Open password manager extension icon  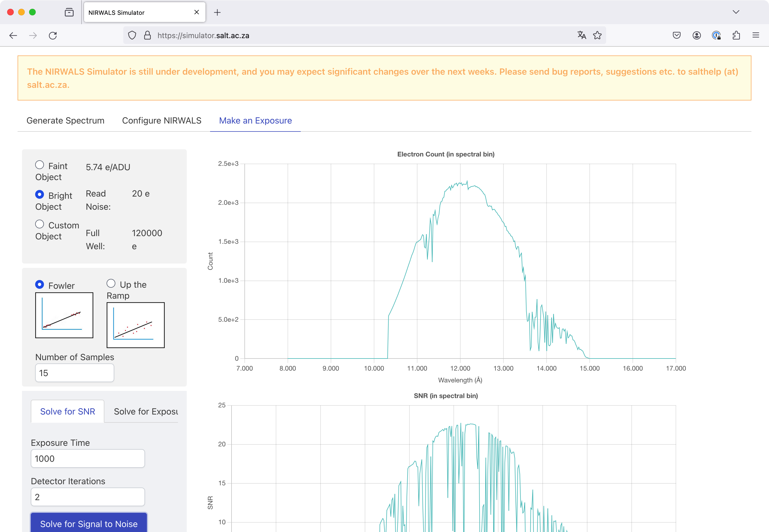pos(716,35)
